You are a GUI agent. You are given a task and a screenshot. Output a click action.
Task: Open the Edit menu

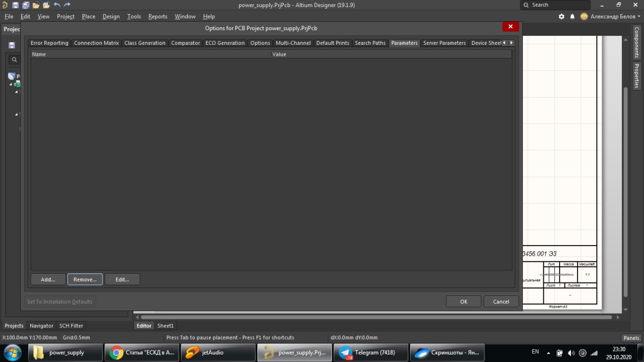25,17
